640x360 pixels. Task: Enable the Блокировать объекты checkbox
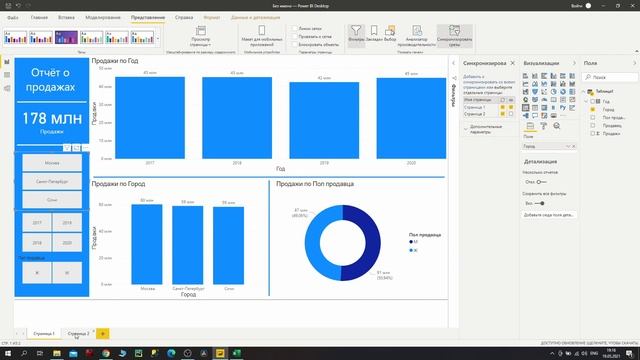pos(295,44)
